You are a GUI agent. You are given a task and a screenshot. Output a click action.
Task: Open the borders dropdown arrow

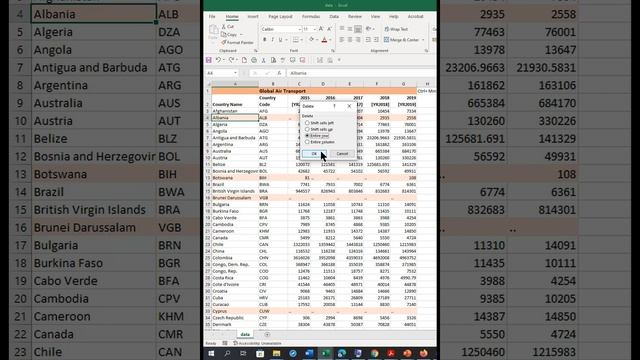(301, 40)
